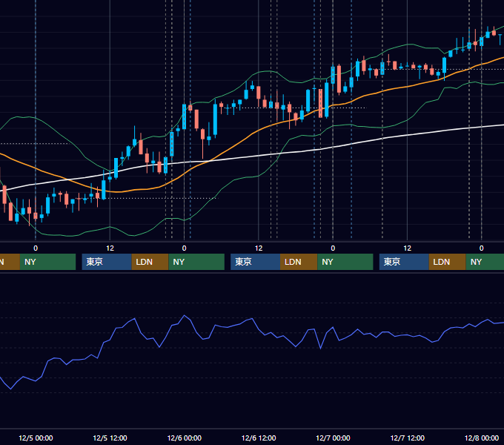This screenshot has width=504, height=445.
Task: Click the 12/5 12:00 date label
Action: tap(110, 438)
